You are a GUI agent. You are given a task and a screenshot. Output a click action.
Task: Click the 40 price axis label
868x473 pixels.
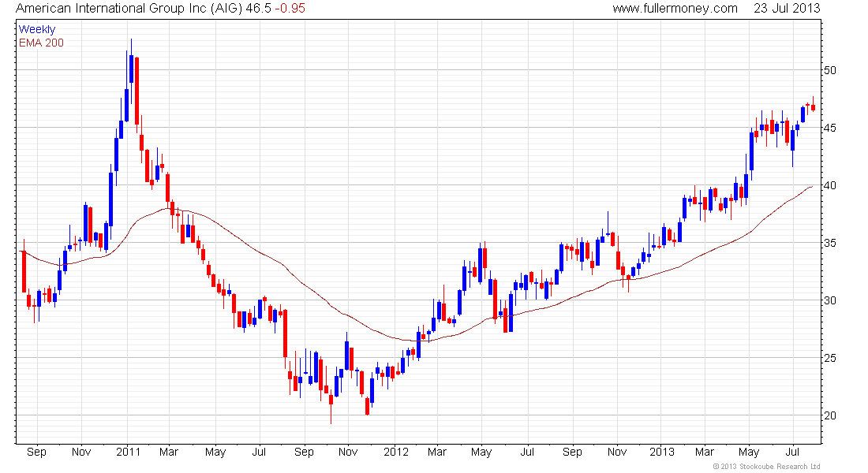click(830, 185)
